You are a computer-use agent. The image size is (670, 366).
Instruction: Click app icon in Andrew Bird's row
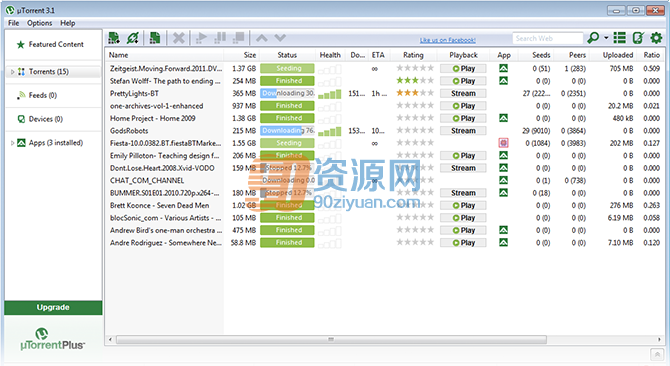tap(503, 230)
